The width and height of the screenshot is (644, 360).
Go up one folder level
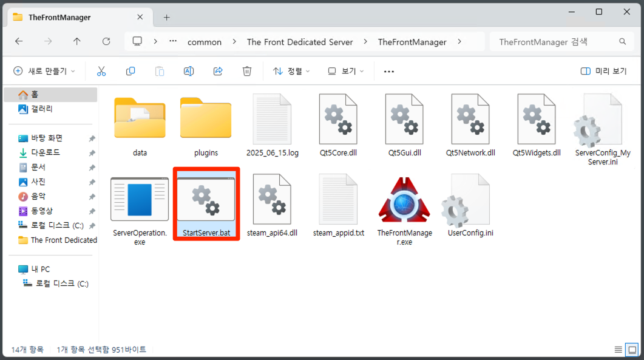[x=77, y=41]
